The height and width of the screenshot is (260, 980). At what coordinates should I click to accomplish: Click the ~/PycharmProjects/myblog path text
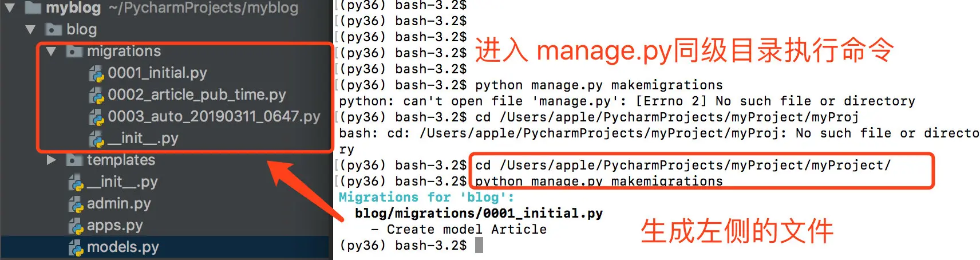point(203,7)
